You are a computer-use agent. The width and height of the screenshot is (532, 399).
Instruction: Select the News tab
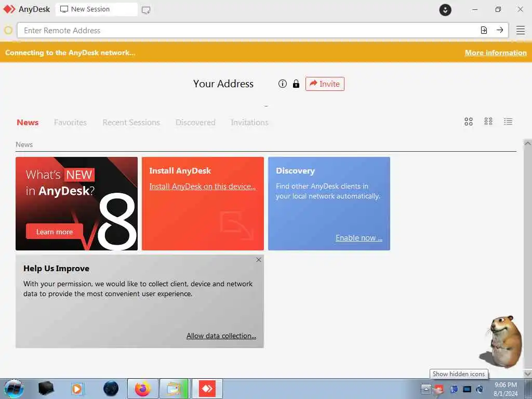pyautogui.click(x=28, y=123)
